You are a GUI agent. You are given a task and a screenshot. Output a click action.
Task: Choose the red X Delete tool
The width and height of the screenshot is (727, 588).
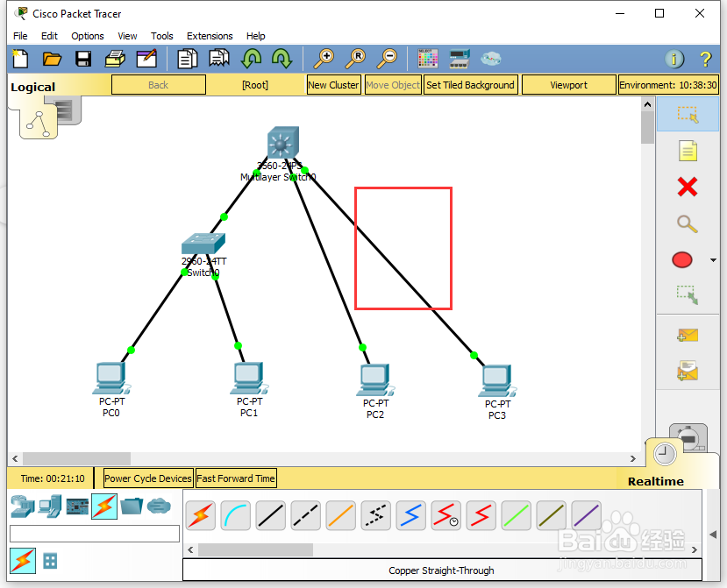click(x=688, y=188)
